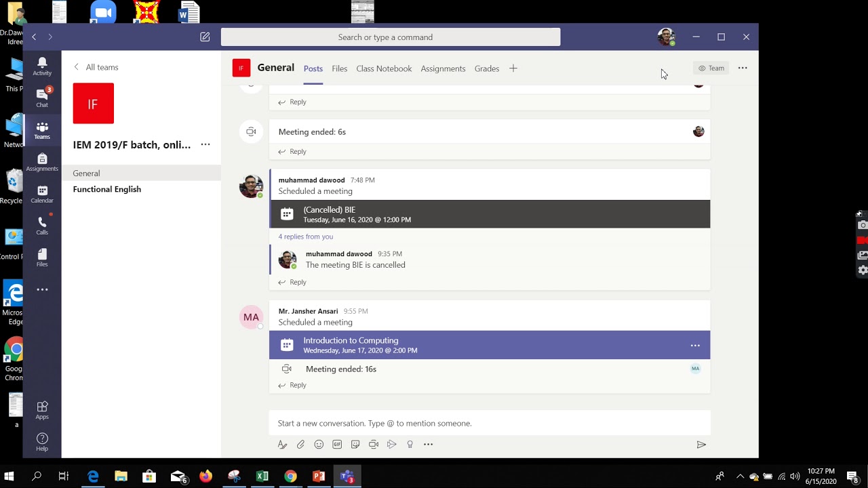This screenshot has height=488, width=868.
Task: Open Files in the left rail
Action: click(x=42, y=258)
